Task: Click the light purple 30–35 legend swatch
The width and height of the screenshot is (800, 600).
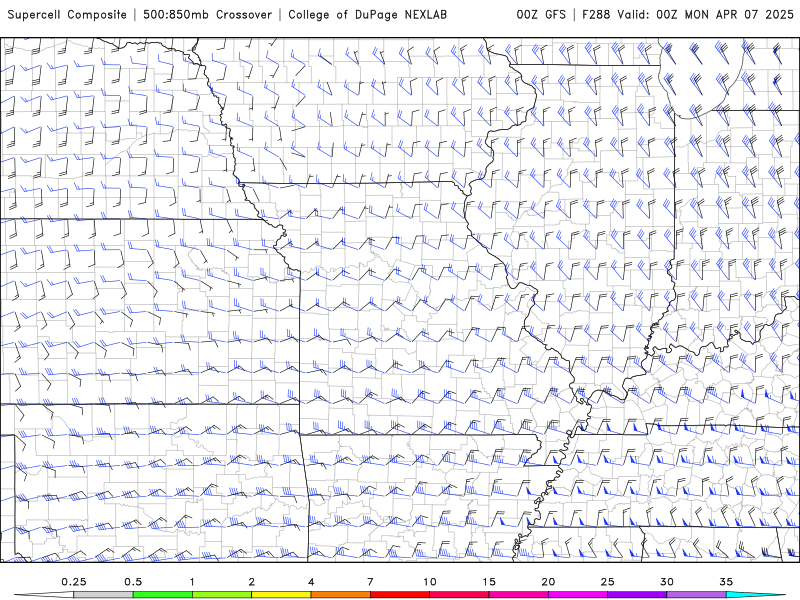Action: pos(696,595)
